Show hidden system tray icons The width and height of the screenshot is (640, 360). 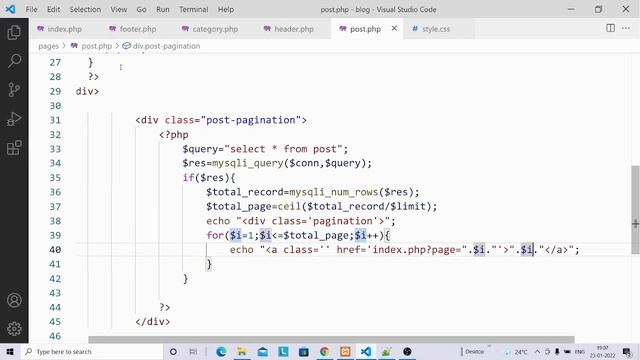[x=537, y=351]
